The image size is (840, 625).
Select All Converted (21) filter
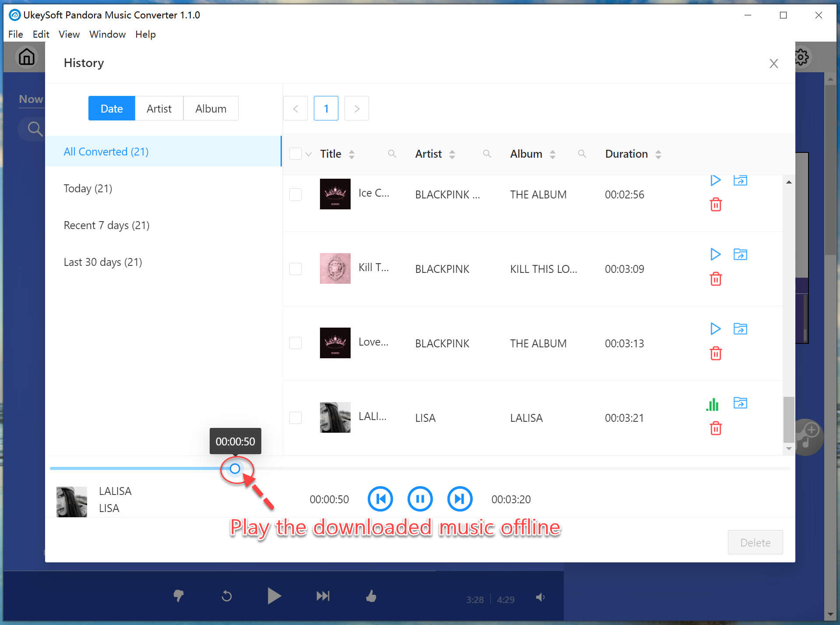(x=163, y=151)
